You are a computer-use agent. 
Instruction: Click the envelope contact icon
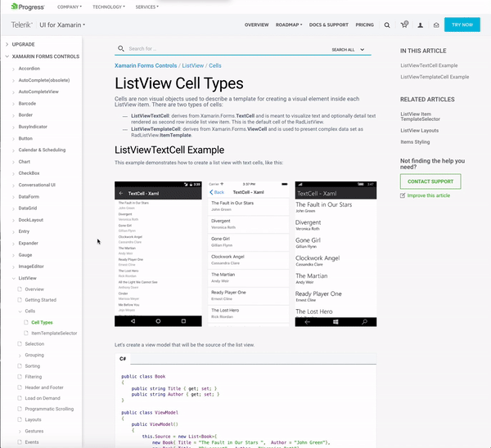pos(436,25)
